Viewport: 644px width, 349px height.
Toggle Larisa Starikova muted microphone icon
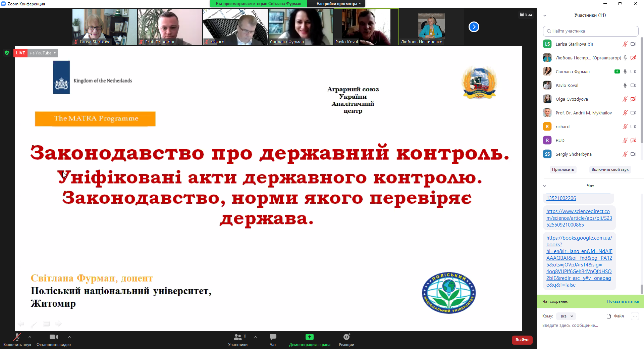(x=625, y=44)
